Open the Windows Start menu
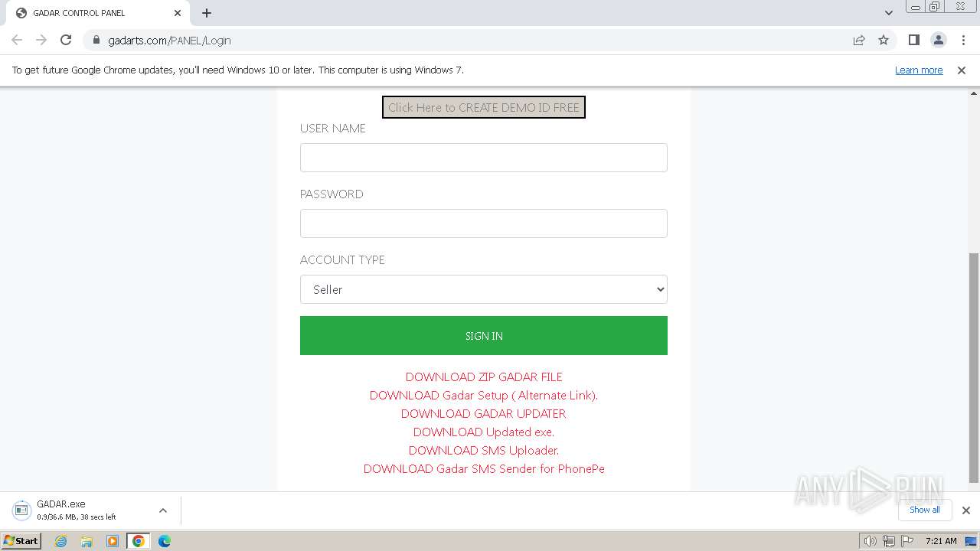The height and width of the screenshot is (551, 980). click(x=21, y=540)
